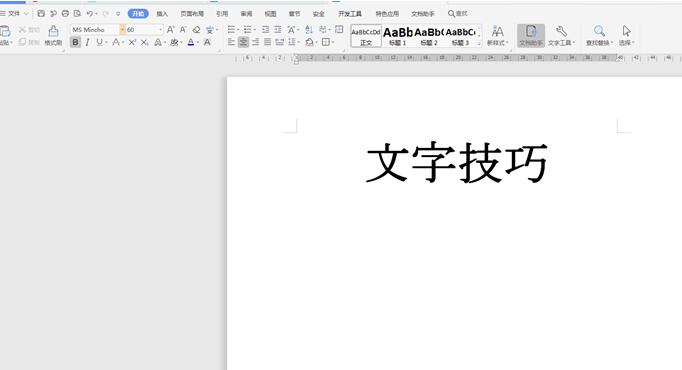The height and width of the screenshot is (370, 682).
Task: Click the Numbered list icon
Action: click(247, 30)
